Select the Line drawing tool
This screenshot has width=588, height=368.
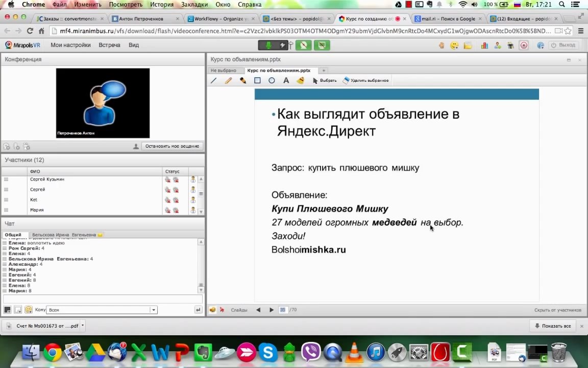point(214,80)
